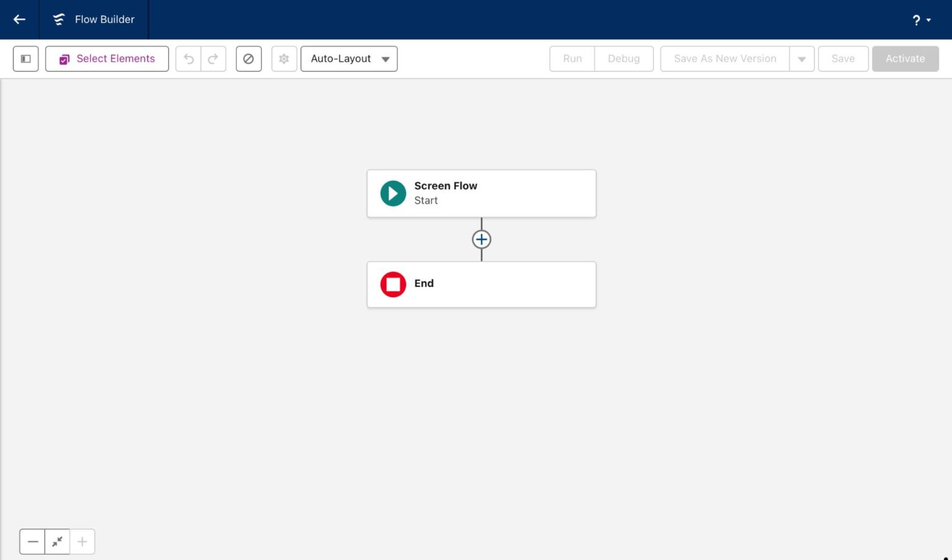Click Save As New Version
The height and width of the screenshot is (560, 952).
[x=725, y=59]
